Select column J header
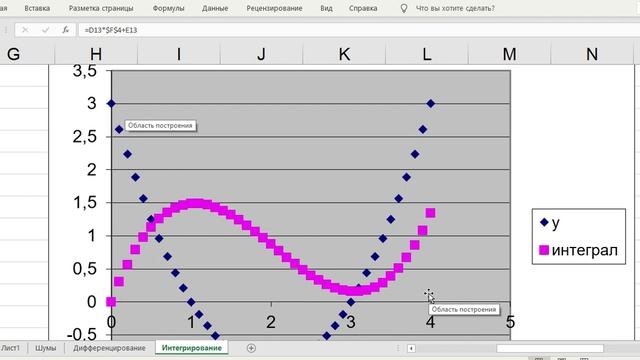Image resolution: width=640 pixels, height=360 pixels. click(261, 54)
